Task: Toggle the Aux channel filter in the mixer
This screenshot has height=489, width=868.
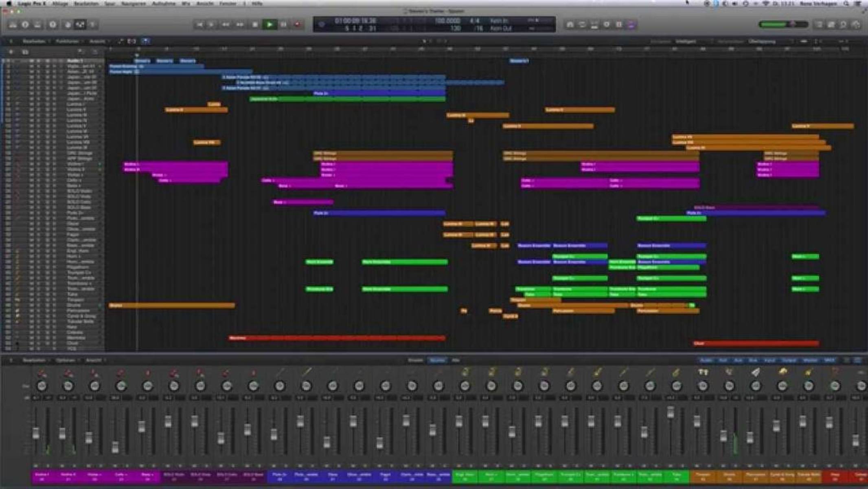Action: click(738, 360)
